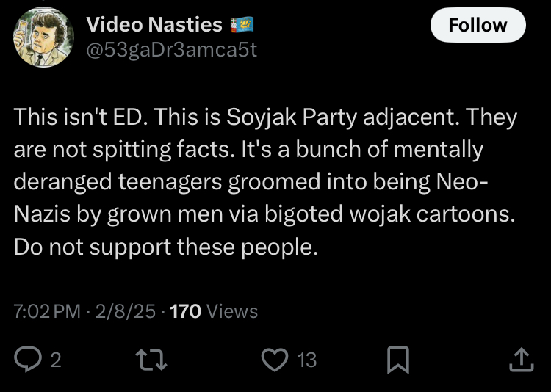The height and width of the screenshot is (392, 551).
Task: Click the Views label next to 170
Action: pos(232,311)
